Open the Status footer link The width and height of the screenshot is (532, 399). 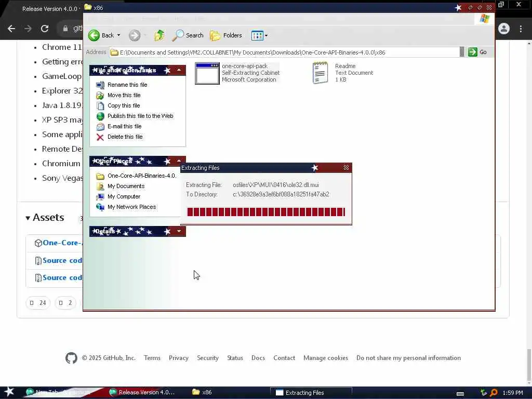click(x=235, y=358)
